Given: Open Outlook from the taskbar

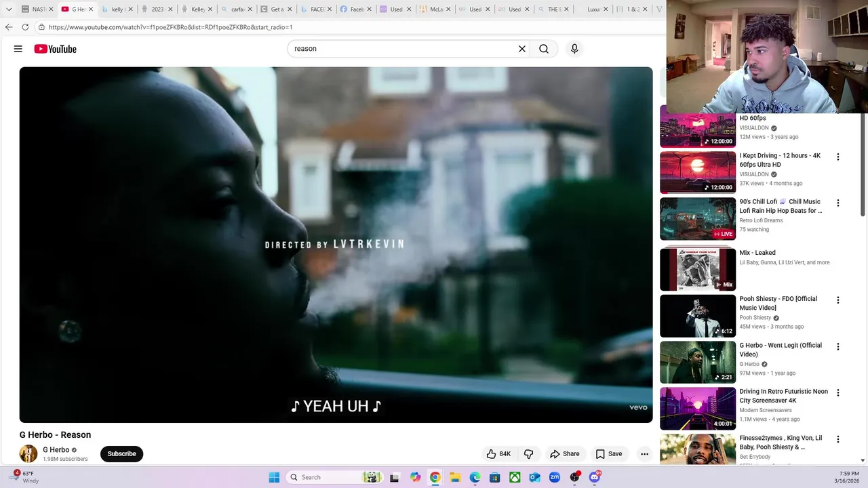Looking at the screenshot, I should click(535, 477).
